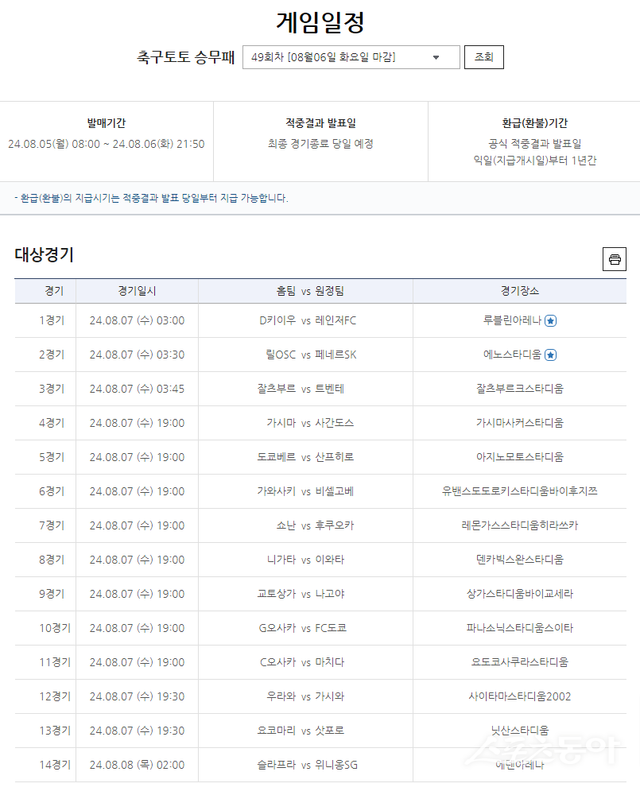Click the 경기일시 column header

[x=137, y=291]
